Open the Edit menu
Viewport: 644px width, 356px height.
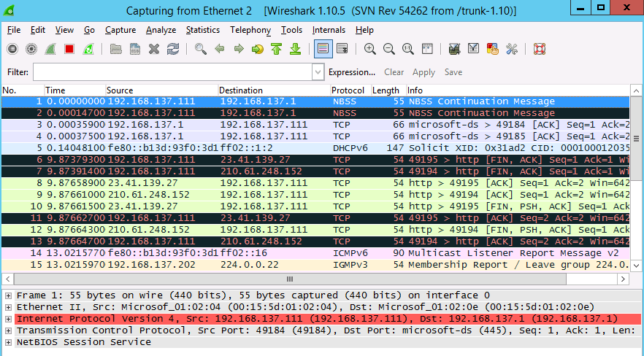tap(38, 30)
